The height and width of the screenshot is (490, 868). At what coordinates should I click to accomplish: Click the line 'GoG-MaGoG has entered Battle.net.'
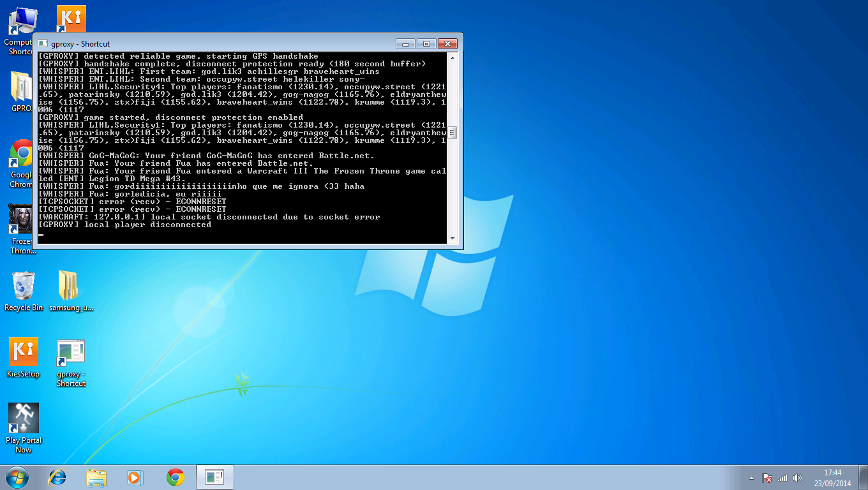(x=207, y=156)
